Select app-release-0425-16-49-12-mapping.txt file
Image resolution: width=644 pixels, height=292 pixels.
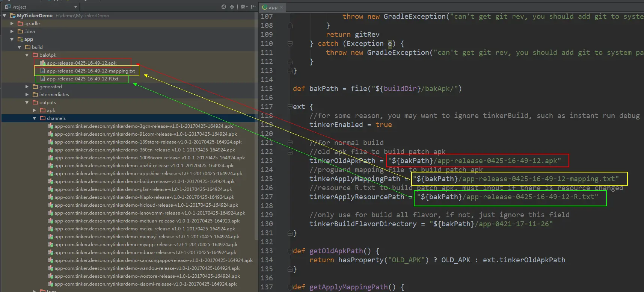[90, 71]
